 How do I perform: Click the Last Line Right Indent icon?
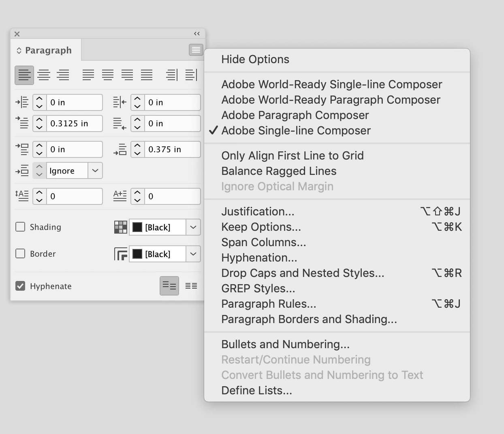120,123
